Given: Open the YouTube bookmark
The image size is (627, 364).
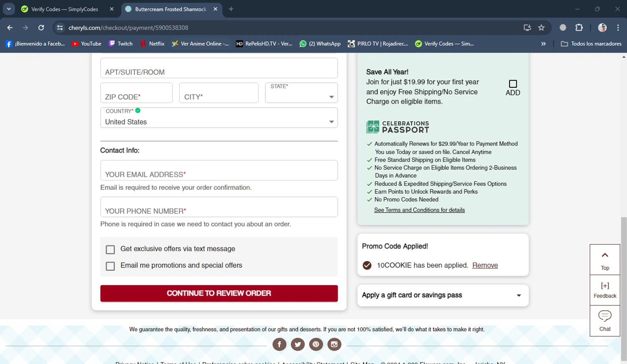Looking at the screenshot, I should (x=87, y=43).
